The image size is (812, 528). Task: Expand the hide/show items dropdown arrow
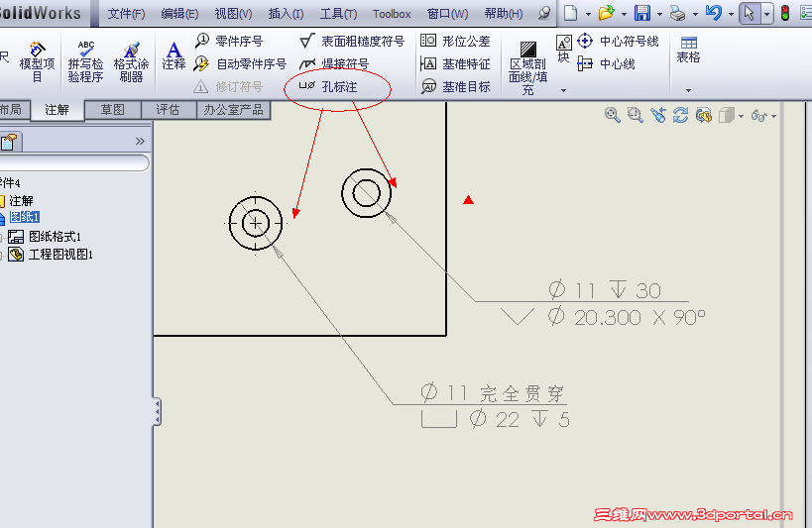tap(773, 117)
